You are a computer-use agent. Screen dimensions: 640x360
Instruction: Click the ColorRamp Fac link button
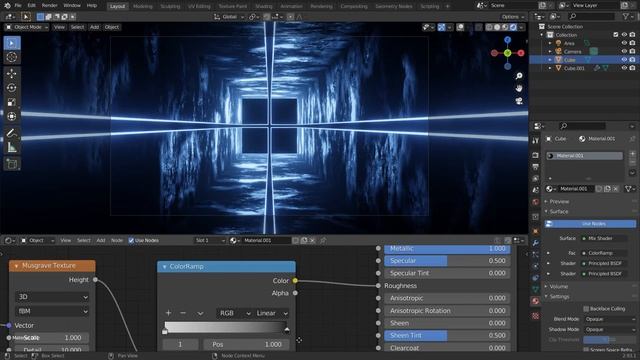pos(605,253)
